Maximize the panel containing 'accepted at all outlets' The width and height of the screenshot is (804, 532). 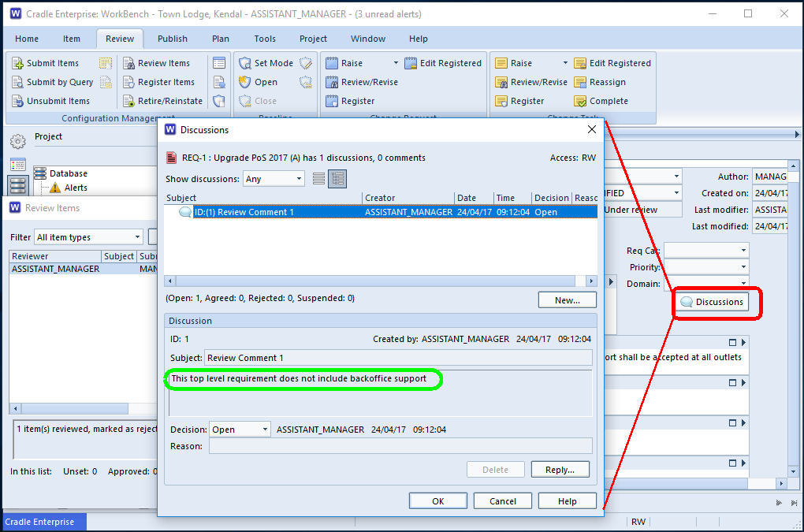point(732,342)
